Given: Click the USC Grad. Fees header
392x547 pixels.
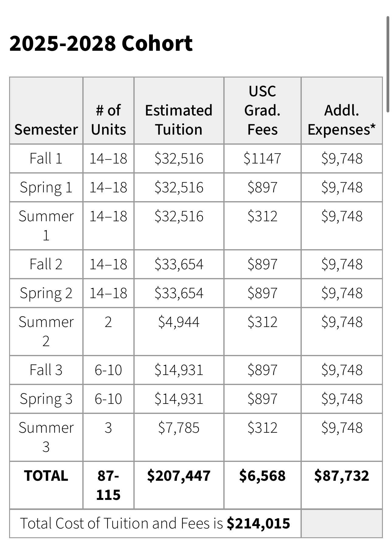Looking at the screenshot, I should click(262, 110).
